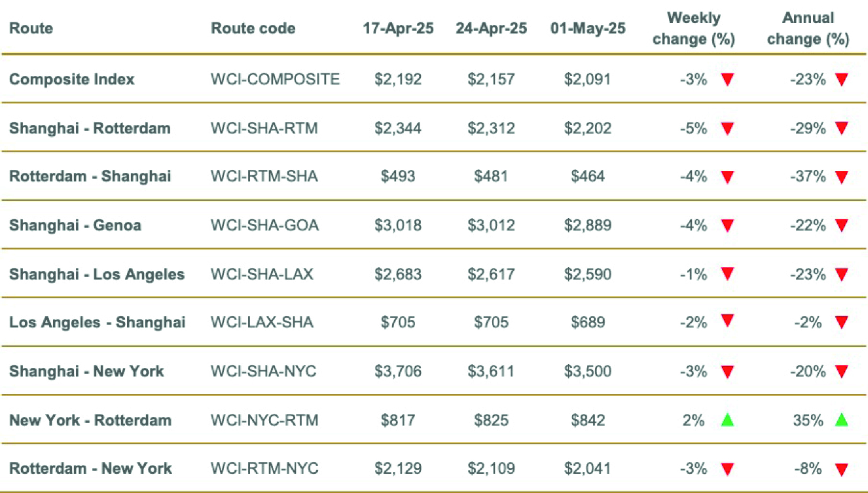Select the Shanghai - Genoa route name
This screenshot has width=868, height=493.
pos(75,225)
